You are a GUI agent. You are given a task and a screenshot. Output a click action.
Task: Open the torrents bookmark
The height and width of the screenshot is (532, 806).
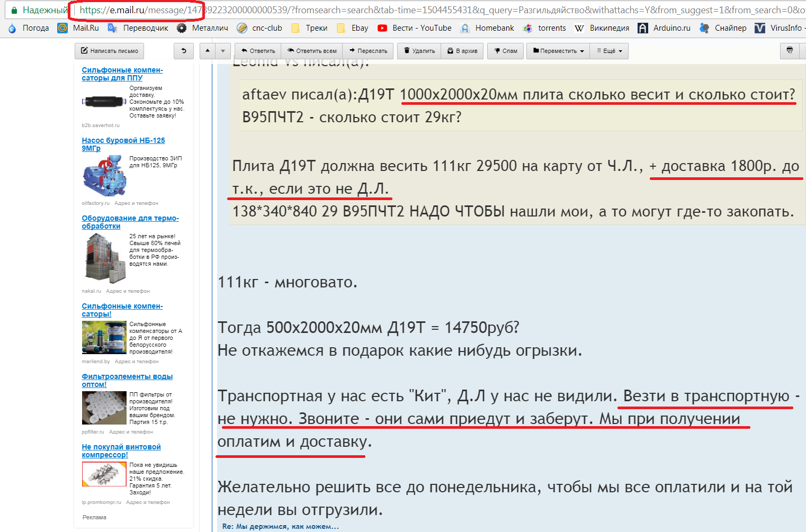pyautogui.click(x=544, y=28)
